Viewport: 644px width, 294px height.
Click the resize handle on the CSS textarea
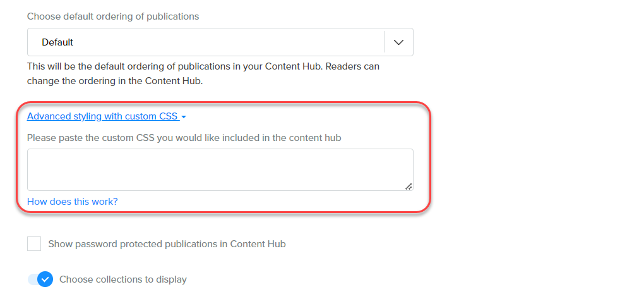pos(408,186)
